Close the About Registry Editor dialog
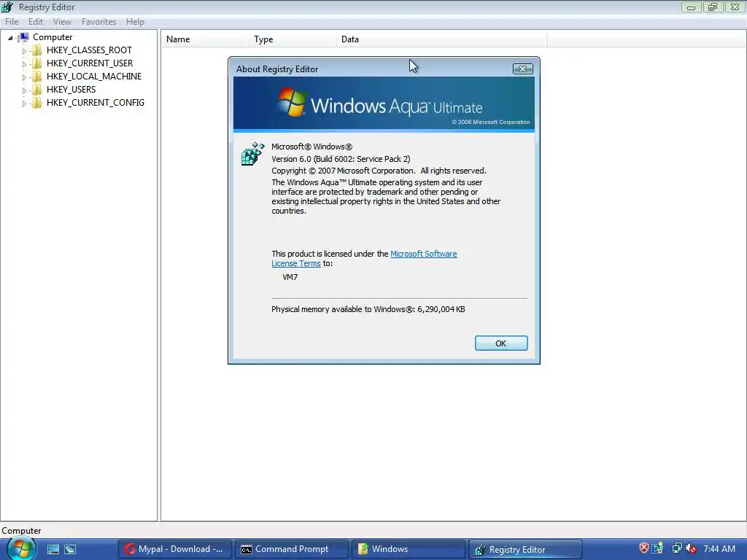 pyautogui.click(x=522, y=69)
